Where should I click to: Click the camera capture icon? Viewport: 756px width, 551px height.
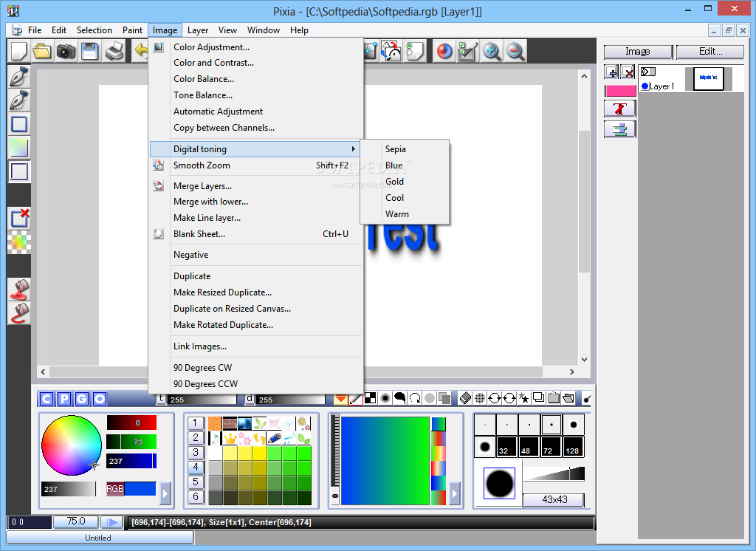tap(66, 51)
